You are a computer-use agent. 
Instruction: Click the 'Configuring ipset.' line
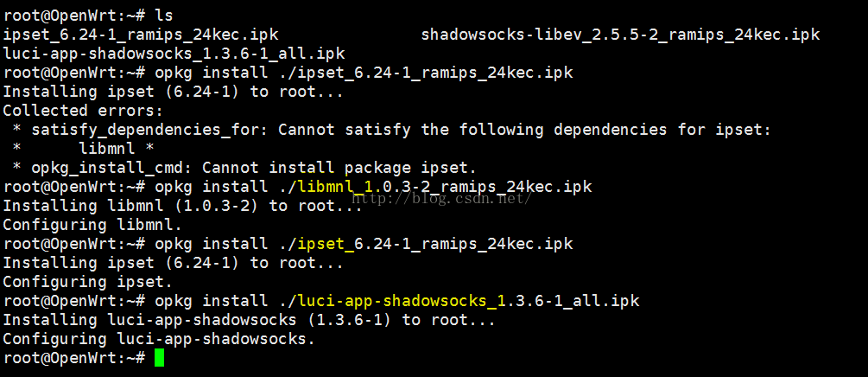click(88, 282)
